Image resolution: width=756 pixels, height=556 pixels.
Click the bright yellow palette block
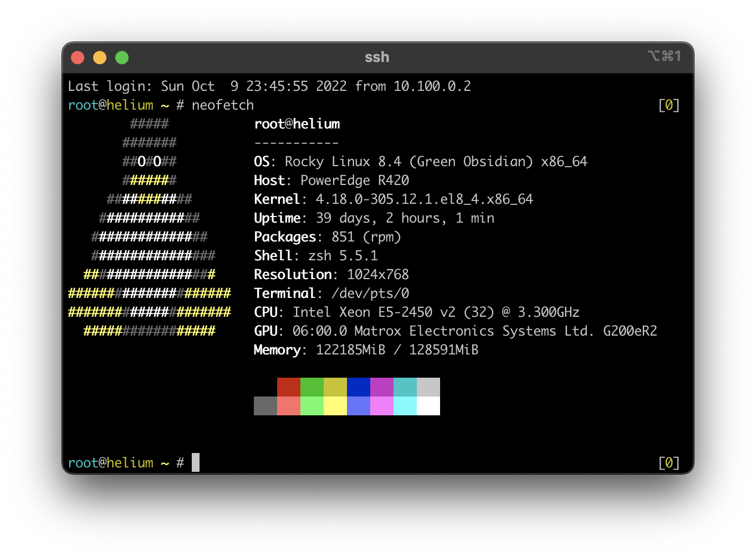coord(335,406)
